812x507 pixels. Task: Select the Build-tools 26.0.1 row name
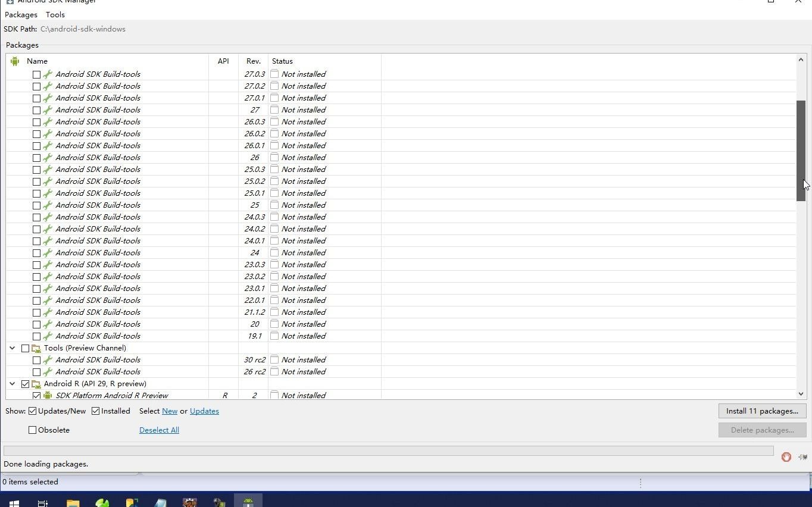[98, 146]
